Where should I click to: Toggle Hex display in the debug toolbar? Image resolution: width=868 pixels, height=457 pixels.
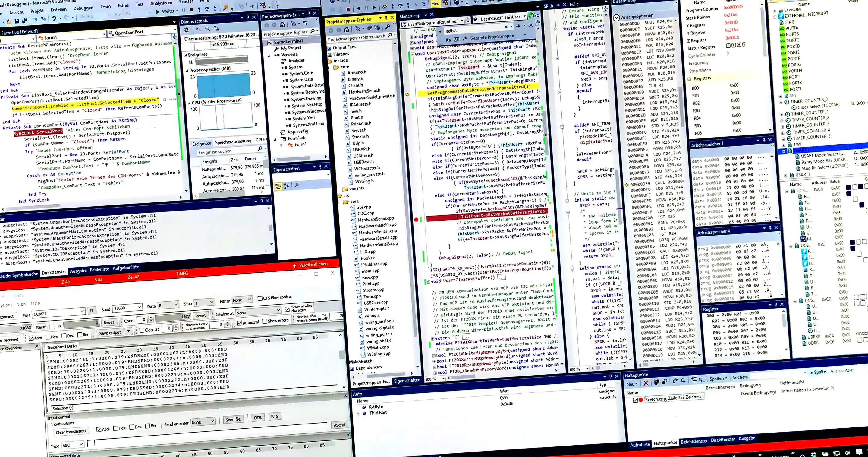pyautogui.click(x=435, y=4)
